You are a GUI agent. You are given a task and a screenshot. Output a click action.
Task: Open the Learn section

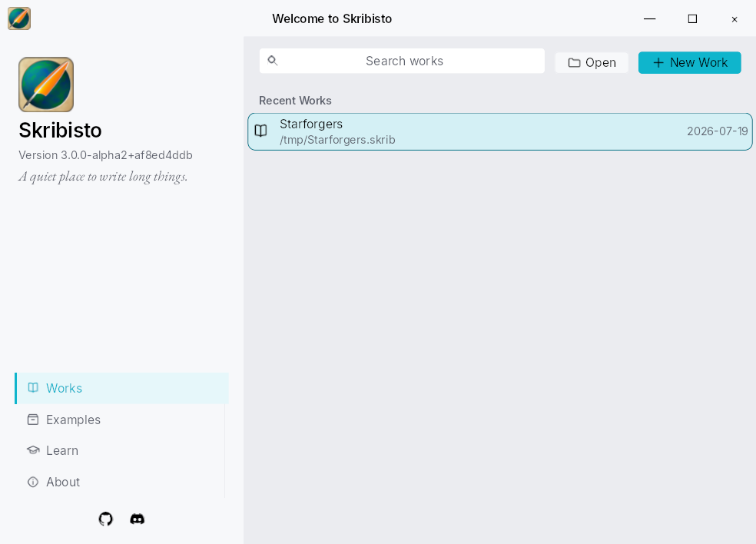[122, 450]
